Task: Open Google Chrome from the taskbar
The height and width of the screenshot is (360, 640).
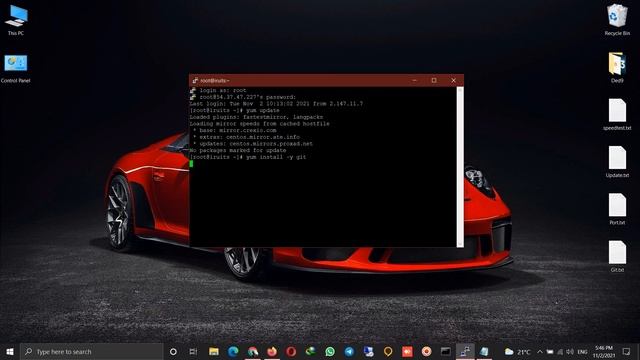Action: [253, 351]
